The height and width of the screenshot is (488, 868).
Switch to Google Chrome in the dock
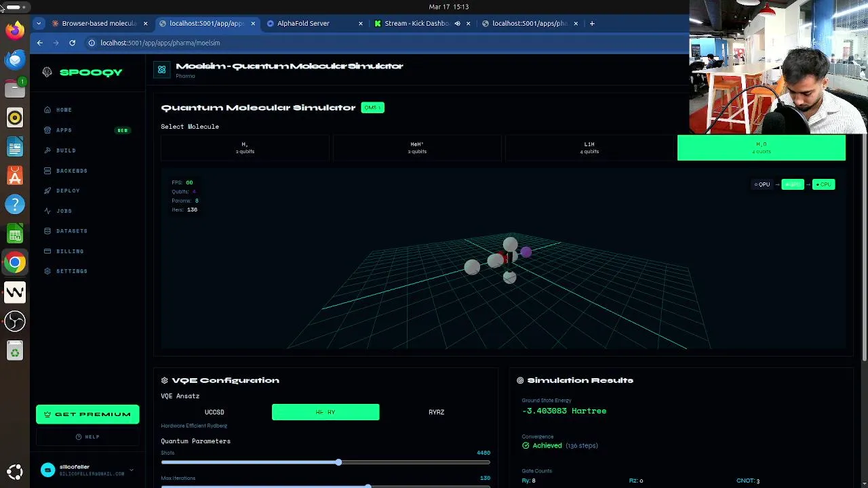tap(15, 262)
